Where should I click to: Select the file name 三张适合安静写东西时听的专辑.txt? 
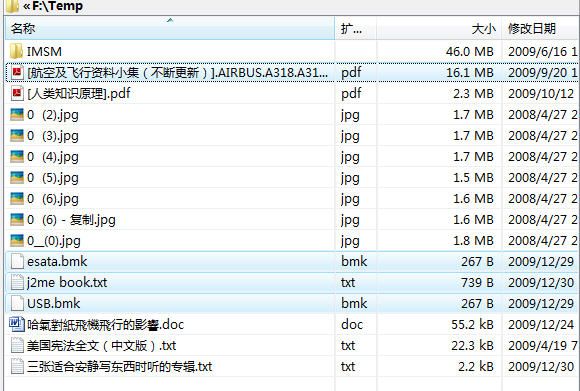tap(119, 367)
